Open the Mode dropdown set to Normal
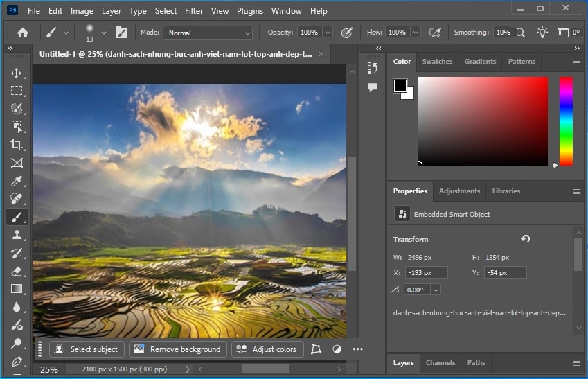The height and width of the screenshot is (379, 588). (208, 33)
